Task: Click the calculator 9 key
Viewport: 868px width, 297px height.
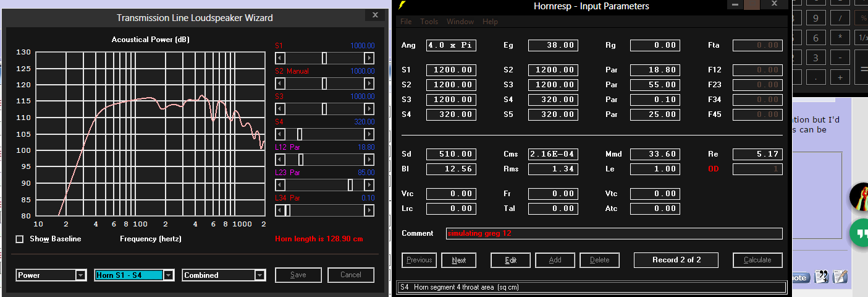Action: pyautogui.click(x=816, y=19)
